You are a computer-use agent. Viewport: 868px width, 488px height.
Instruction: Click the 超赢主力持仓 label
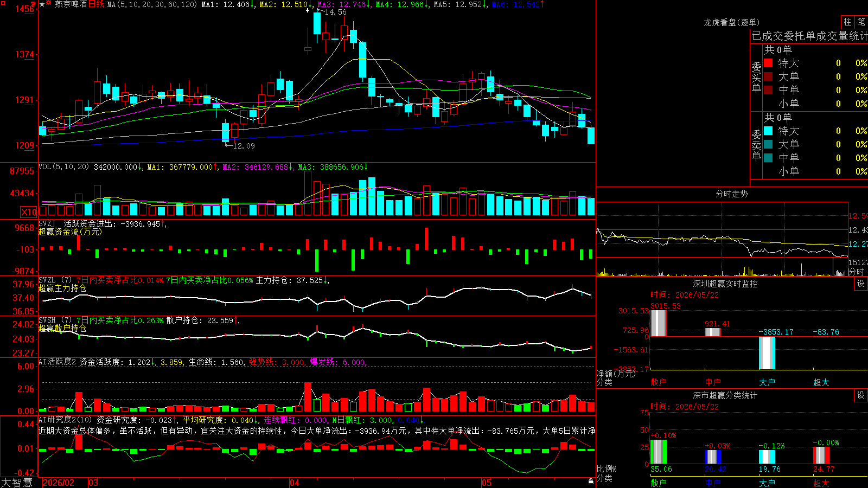pyautogui.click(x=62, y=288)
